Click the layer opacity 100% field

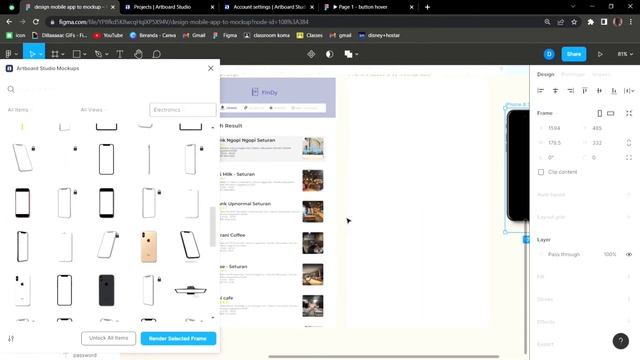(610, 254)
